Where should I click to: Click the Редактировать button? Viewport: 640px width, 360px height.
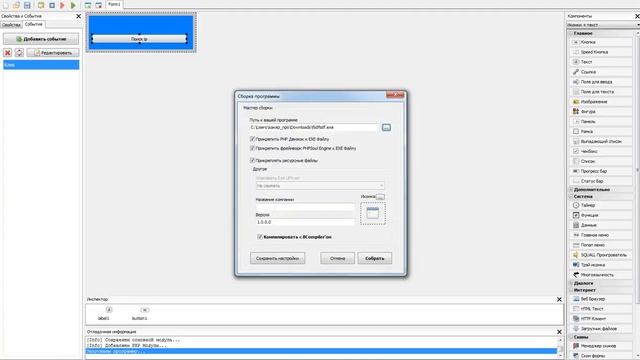[53, 53]
